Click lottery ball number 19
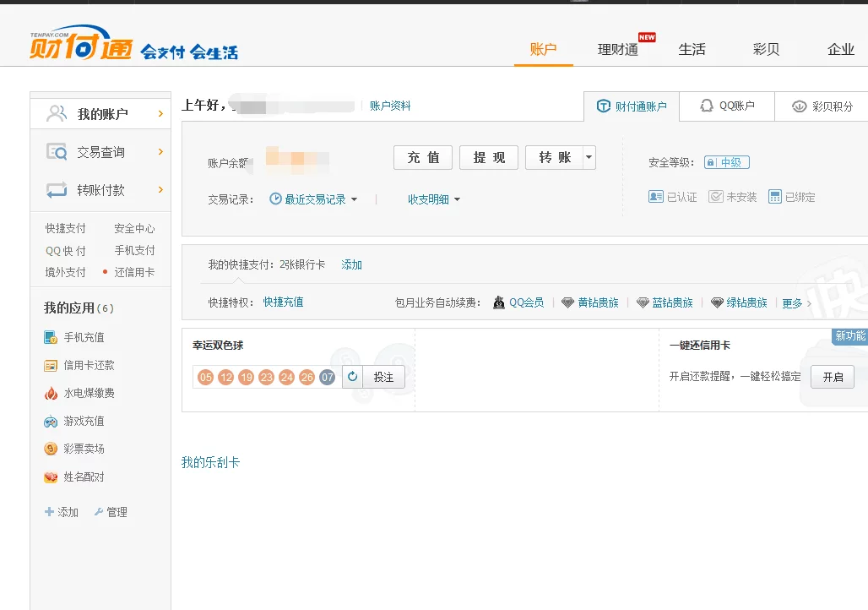This screenshot has height=610, width=868. coord(247,378)
